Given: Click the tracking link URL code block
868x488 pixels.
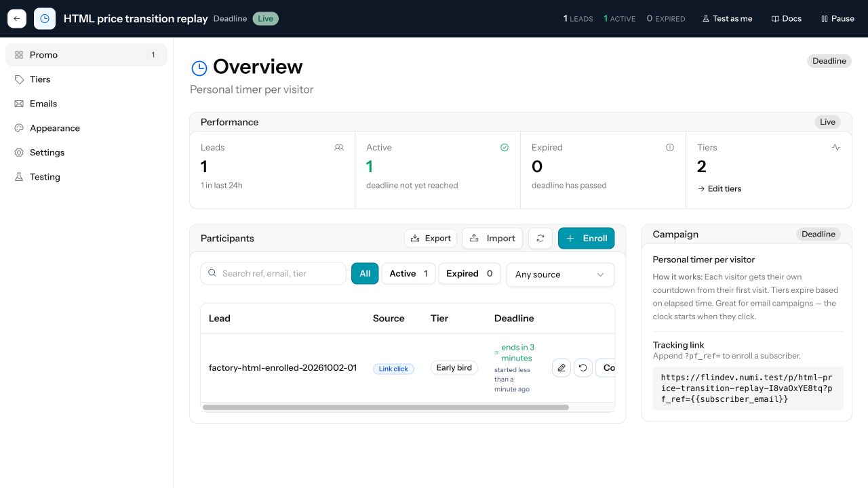Looking at the screenshot, I should pyautogui.click(x=748, y=388).
